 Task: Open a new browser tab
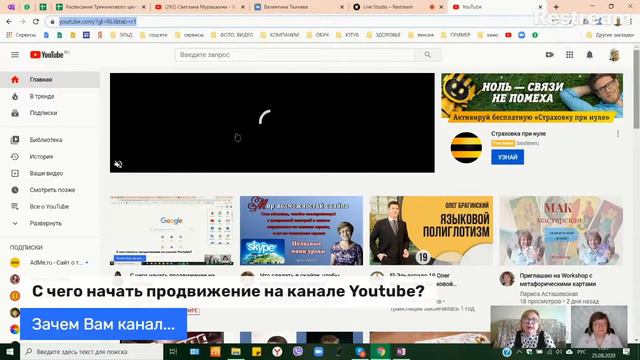coord(556,7)
